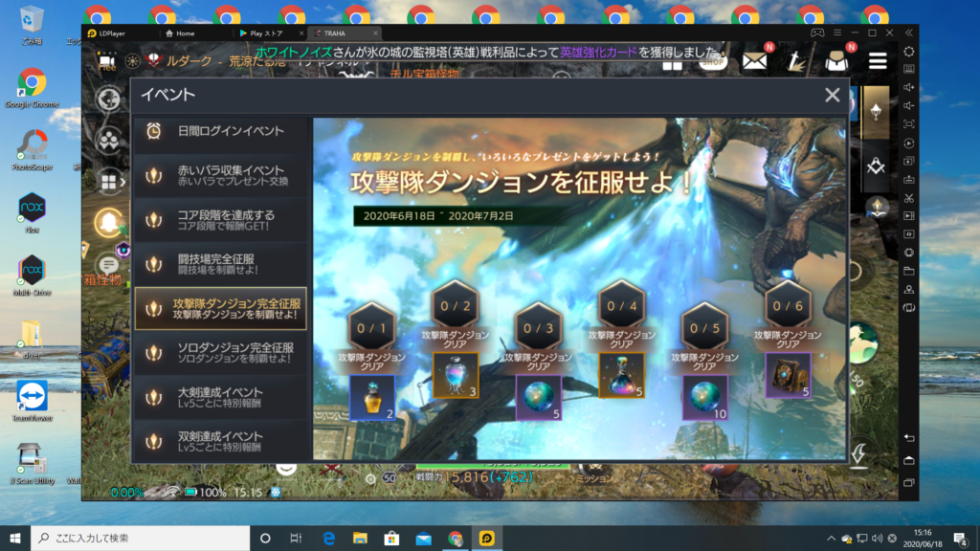Close the TRAHA tab
Image resolution: width=980 pixels, height=551 pixels.
pyautogui.click(x=375, y=33)
